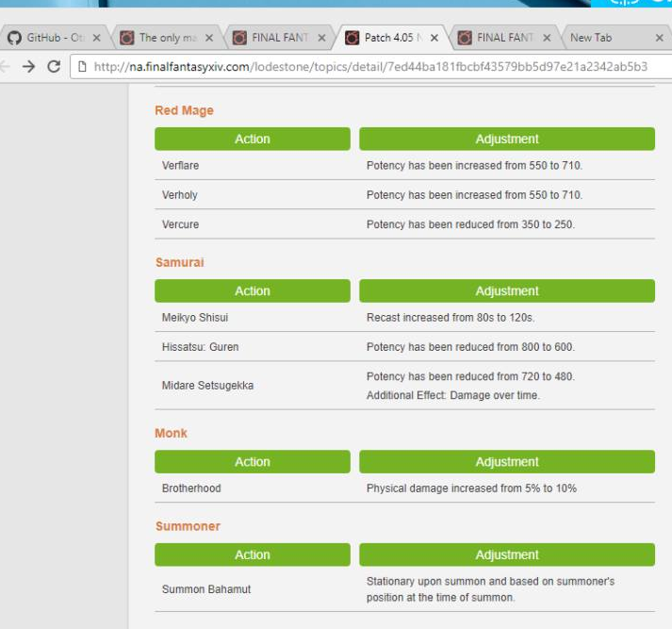
Task: Select the Patch 4.05 tab
Action: [392, 38]
